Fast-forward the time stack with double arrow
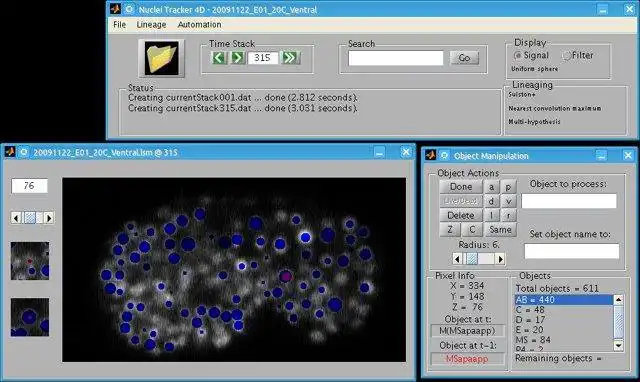Viewport: 640px width, 382px height. (290, 58)
